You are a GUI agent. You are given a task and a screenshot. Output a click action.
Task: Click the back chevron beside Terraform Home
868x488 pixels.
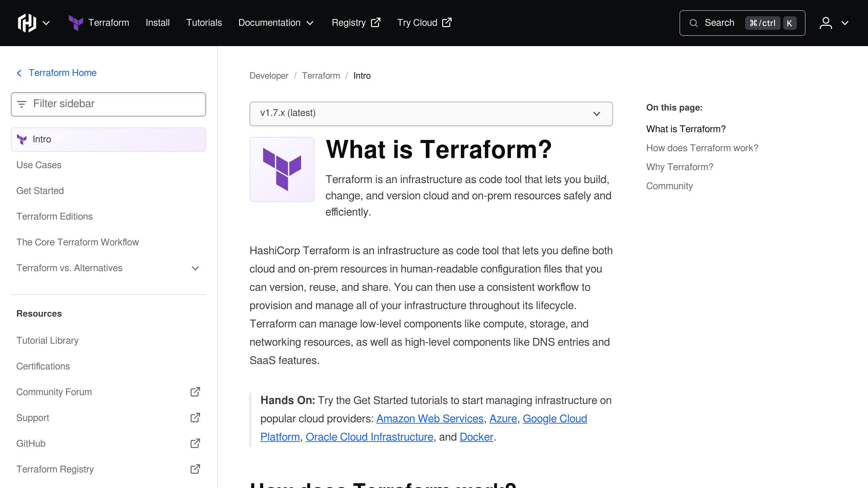click(19, 73)
